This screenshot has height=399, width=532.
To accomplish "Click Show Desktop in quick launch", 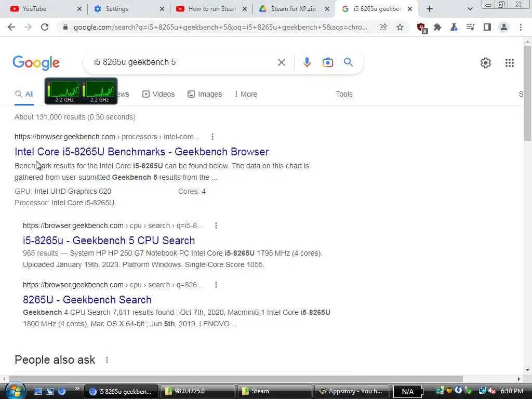I will click(37, 391).
